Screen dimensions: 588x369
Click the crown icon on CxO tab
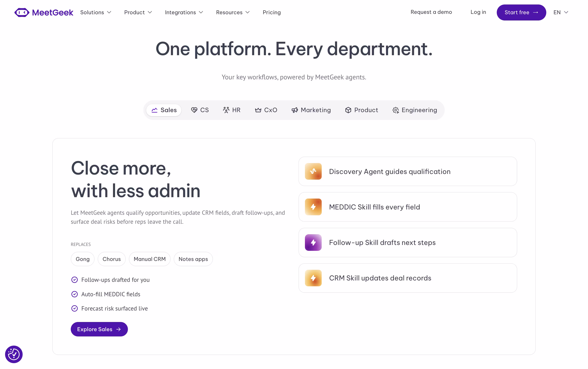pos(258,110)
